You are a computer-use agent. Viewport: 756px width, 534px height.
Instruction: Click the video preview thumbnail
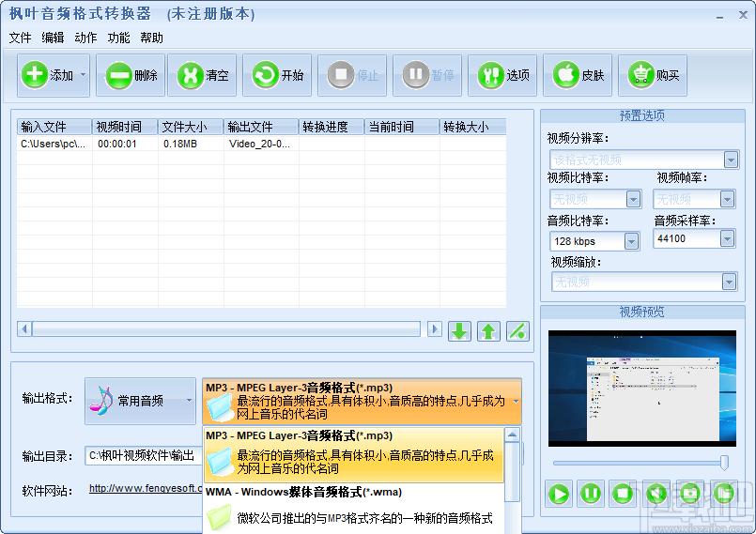click(642, 389)
